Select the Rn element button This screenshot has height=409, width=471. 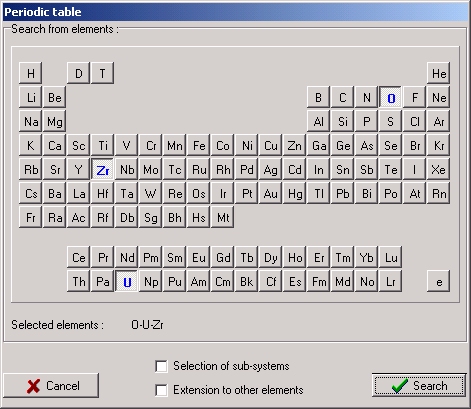[x=439, y=194]
